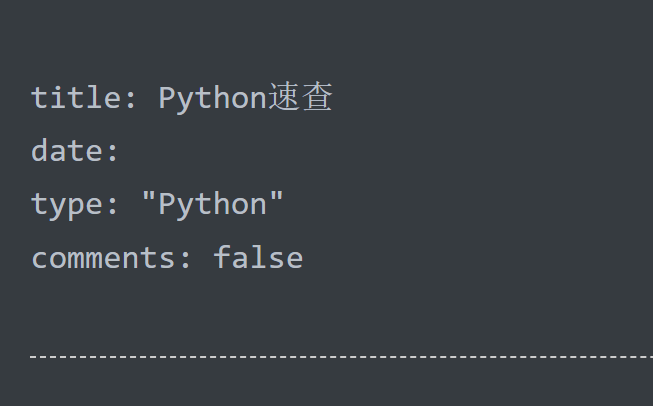Place cursor at end of "comments: false"
The height and width of the screenshot is (406, 653).
[x=304, y=258]
